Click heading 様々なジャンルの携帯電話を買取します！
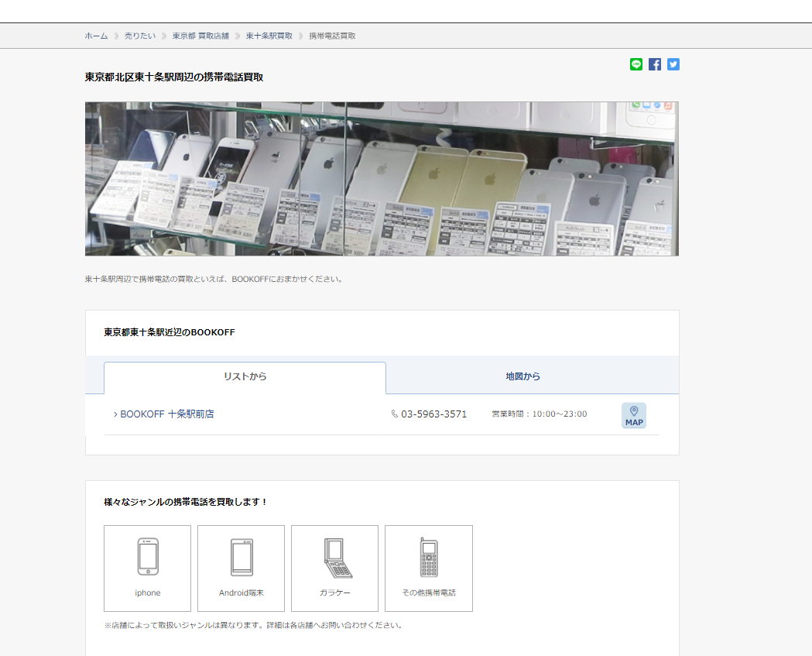 (186, 502)
